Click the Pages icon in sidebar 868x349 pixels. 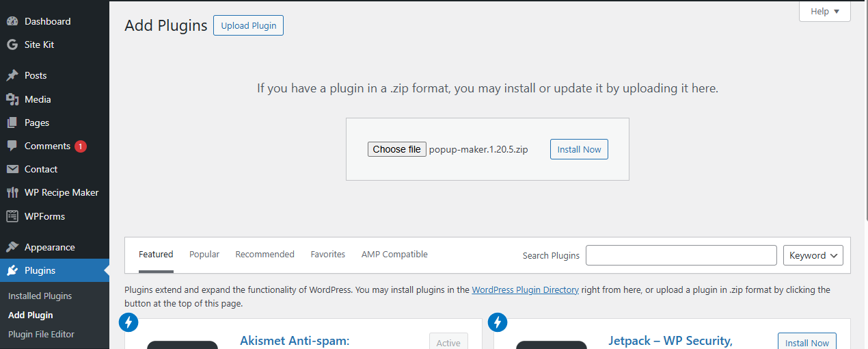coord(12,122)
